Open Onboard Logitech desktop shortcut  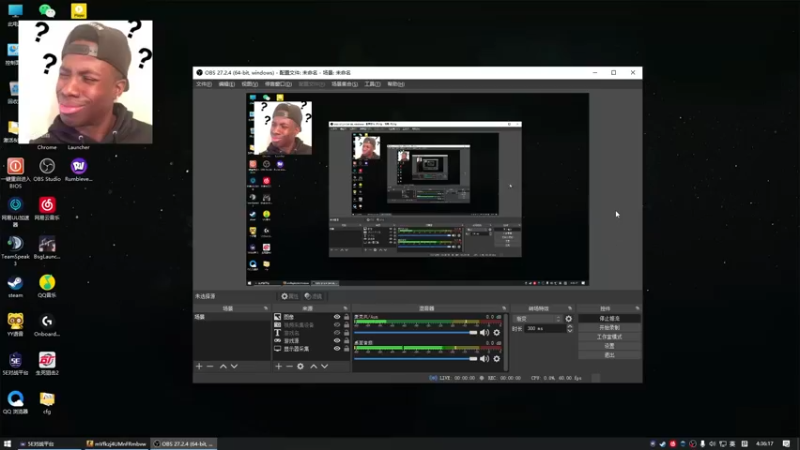click(x=47, y=325)
